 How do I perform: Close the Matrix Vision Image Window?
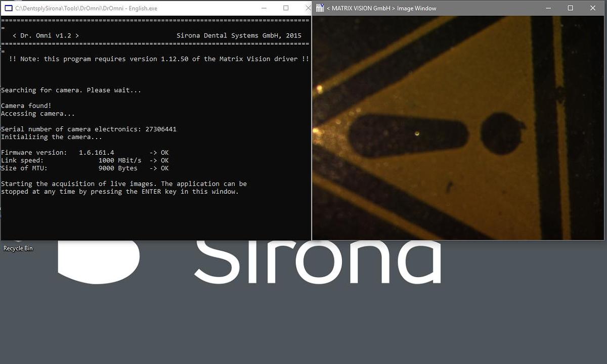click(593, 8)
